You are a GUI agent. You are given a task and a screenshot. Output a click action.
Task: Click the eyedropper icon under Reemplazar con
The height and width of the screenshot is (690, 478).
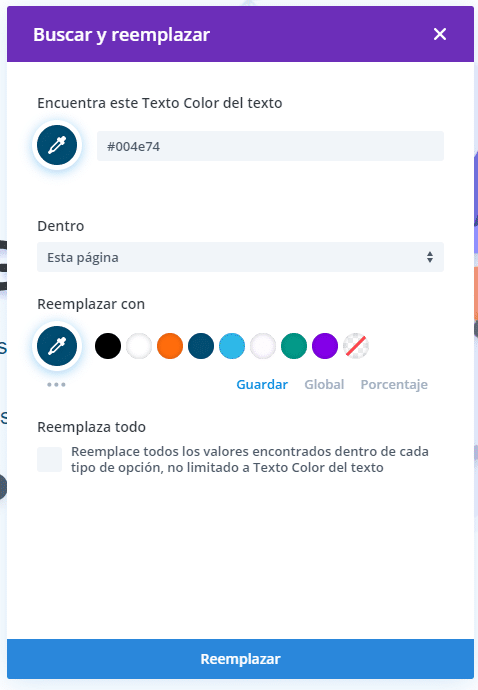point(57,346)
